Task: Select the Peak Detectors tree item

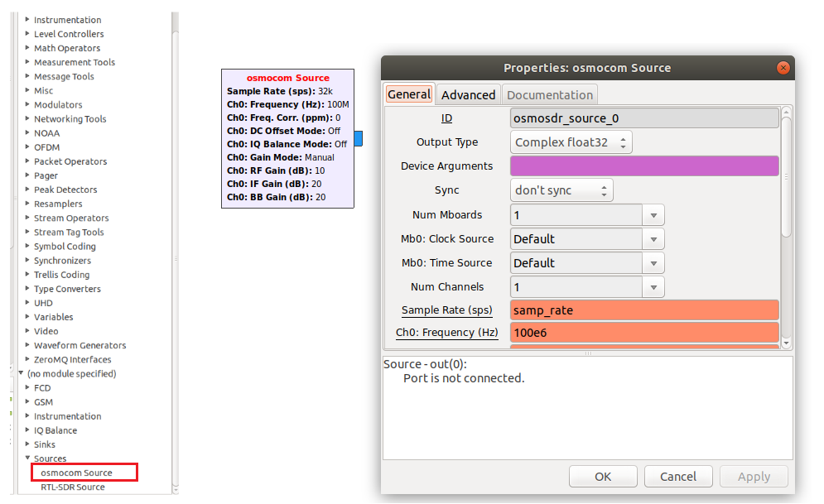Action: tap(65, 190)
